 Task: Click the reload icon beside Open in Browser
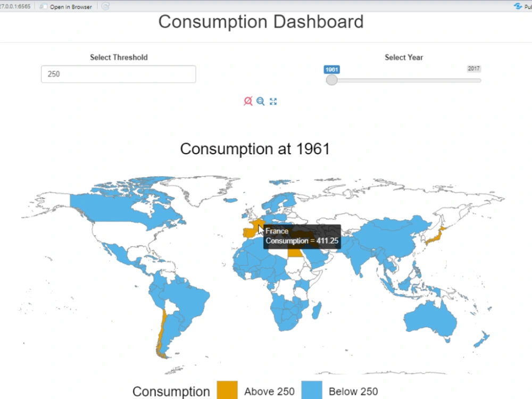(x=105, y=6)
